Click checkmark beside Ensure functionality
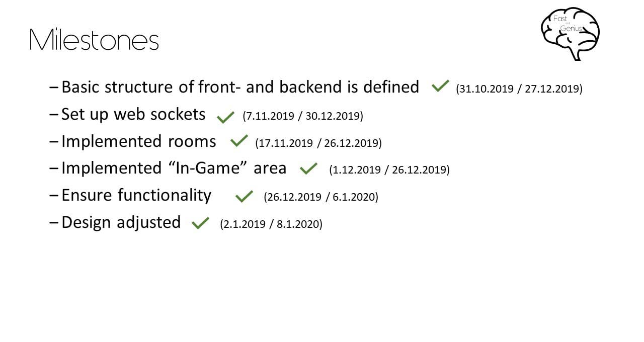Screen dimensions: 644x342 pyautogui.click(x=244, y=196)
